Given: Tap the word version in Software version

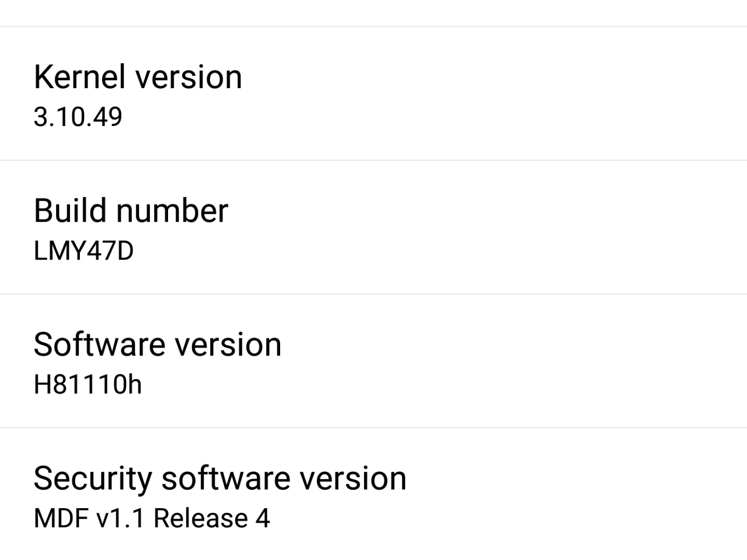Looking at the screenshot, I should (228, 345).
